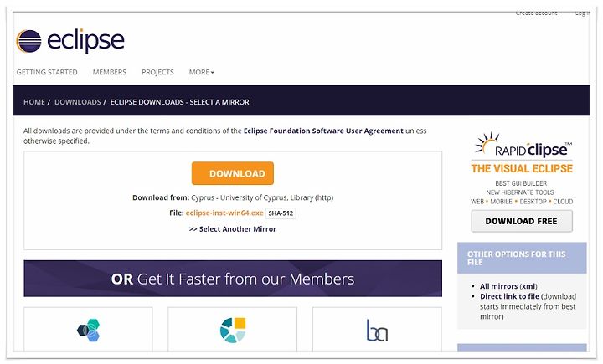Click the orange DOWNLOAD button
Screen dimensions: 603x364
coord(233,173)
